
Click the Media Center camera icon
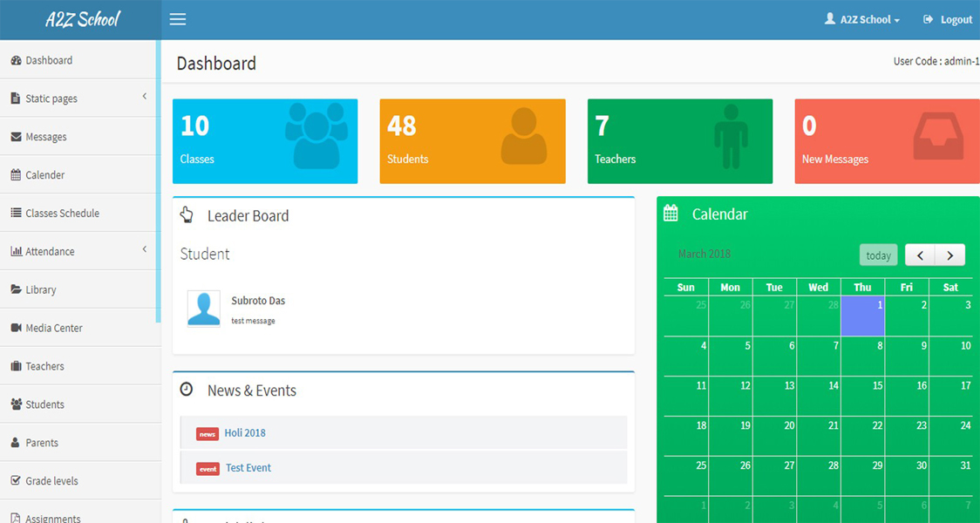(17, 328)
